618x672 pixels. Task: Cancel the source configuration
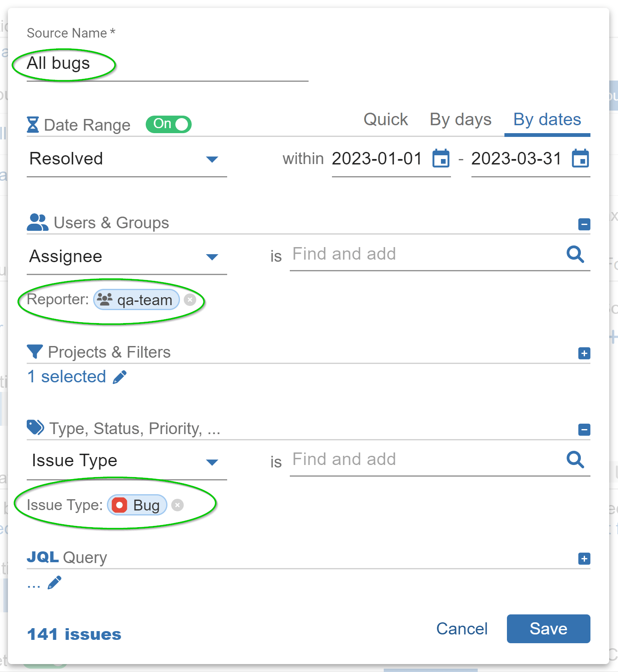[461, 629]
